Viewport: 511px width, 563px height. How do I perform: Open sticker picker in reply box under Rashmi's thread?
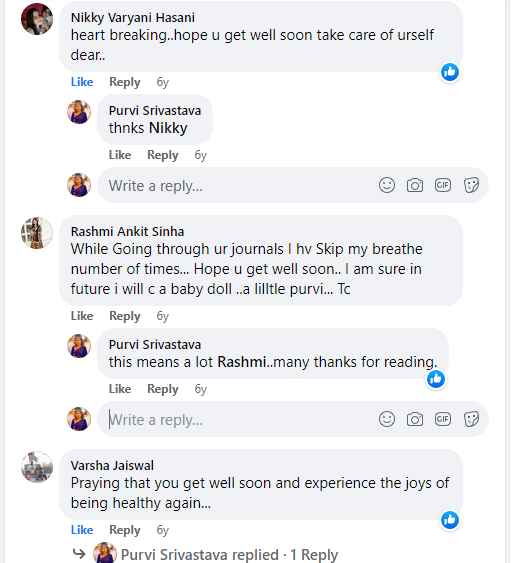(x=471, y=419)
